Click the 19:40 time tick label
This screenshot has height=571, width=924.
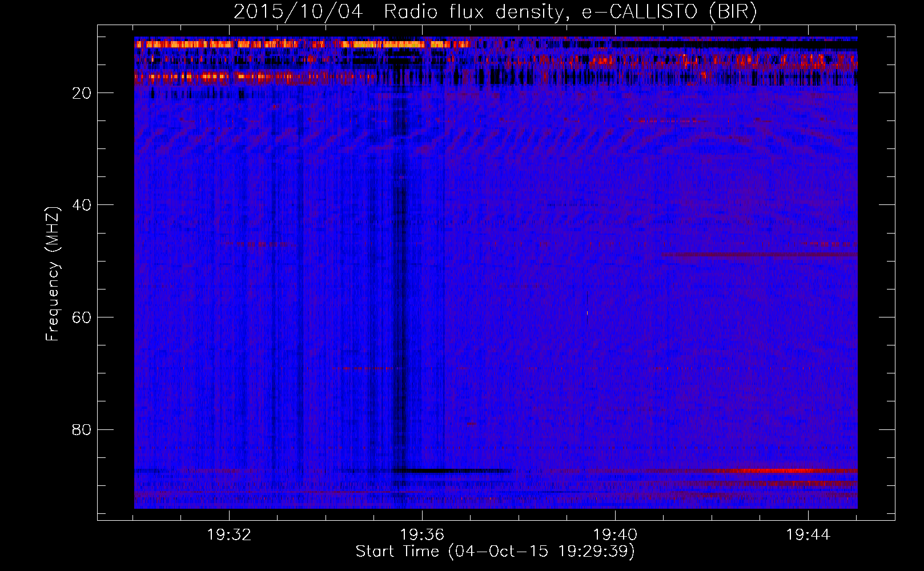pos(615,535)
